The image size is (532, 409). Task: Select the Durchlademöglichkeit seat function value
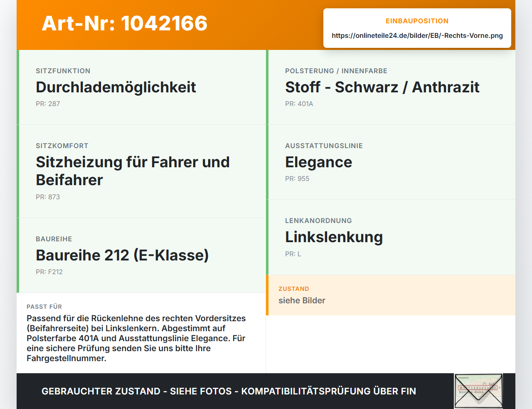pos(116,87)
